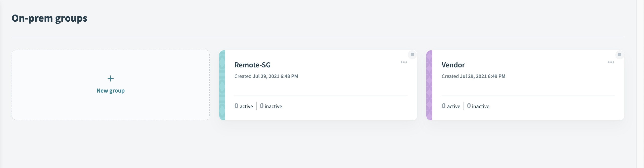Image resolution: width=644 pixels, height=168 pixels.
Task: Click the divider line in Remote-SG card
Action: pyautogui.click(x=321, y=96)
